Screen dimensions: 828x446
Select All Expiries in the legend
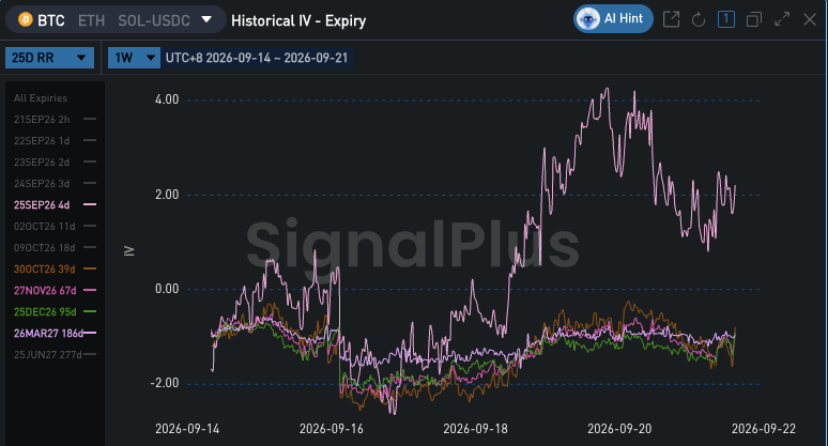click(x=41, y=98)
